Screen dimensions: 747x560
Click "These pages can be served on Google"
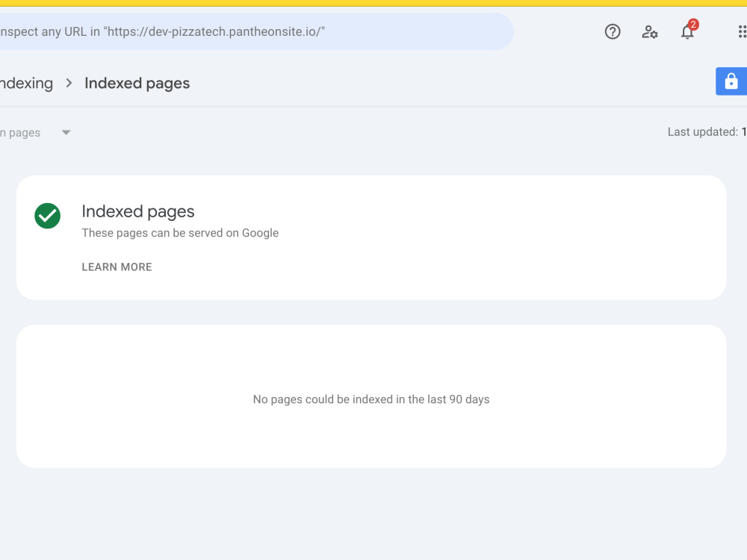click(180, 233)
